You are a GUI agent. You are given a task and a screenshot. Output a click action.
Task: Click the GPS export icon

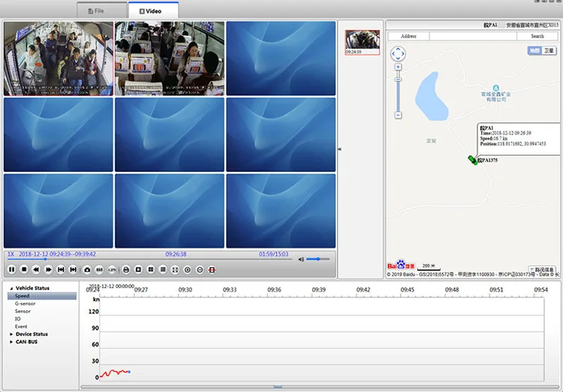coord(112,269)
